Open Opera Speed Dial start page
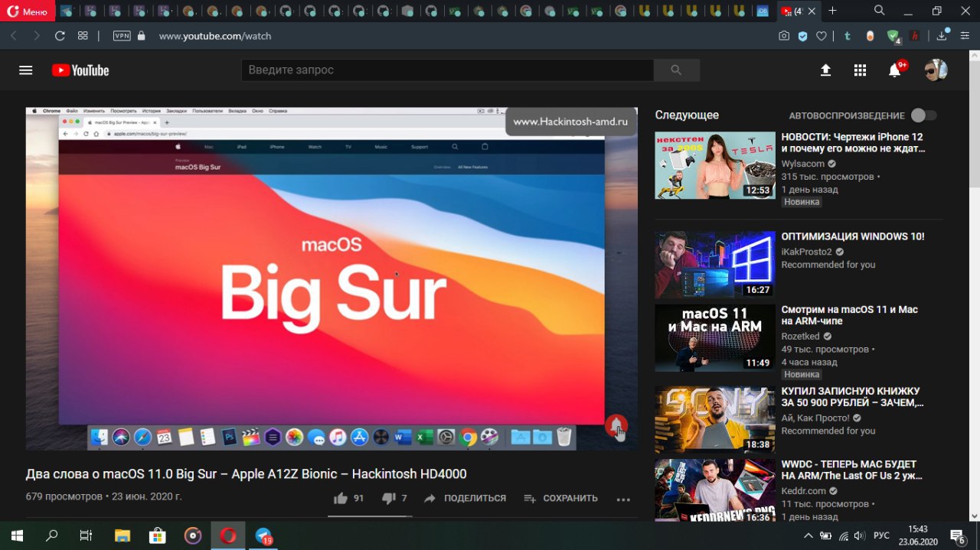 [x=83, y=36]
